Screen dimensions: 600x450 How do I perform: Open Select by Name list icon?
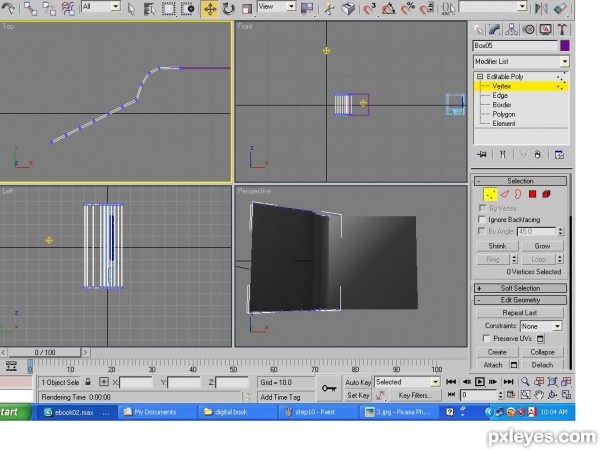pyautogui.click(x=150, y=8)
